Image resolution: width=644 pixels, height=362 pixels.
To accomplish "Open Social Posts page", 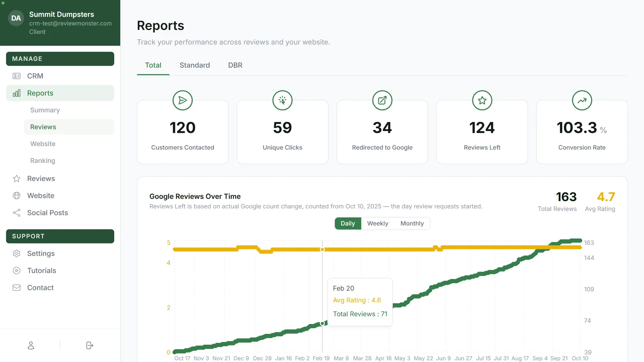I will [x=60, y=213].
